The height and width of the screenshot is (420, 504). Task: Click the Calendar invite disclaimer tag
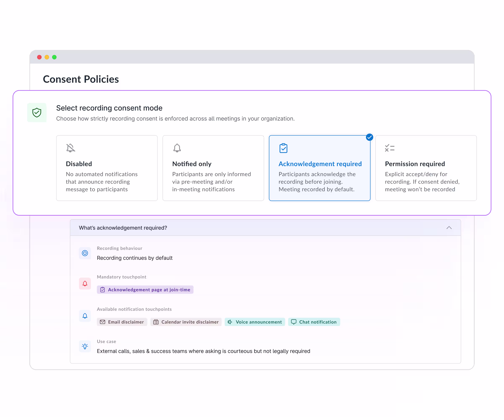[186, 322]
